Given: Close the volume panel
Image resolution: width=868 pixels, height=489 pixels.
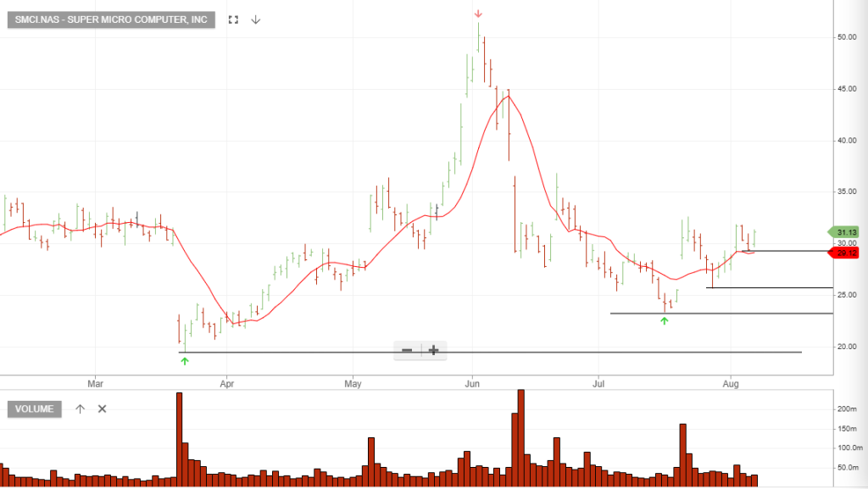Looking at the screenshot, I should [102, 408].
